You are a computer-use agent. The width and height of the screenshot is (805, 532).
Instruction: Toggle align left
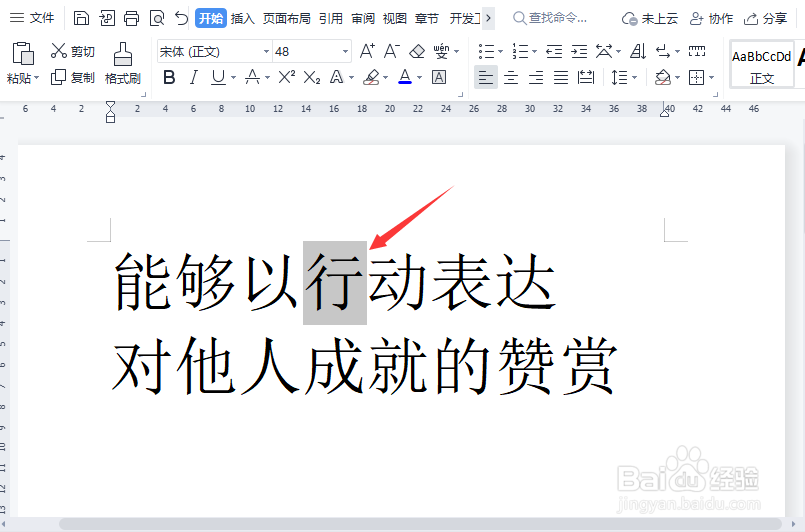[x=486, y=78]
